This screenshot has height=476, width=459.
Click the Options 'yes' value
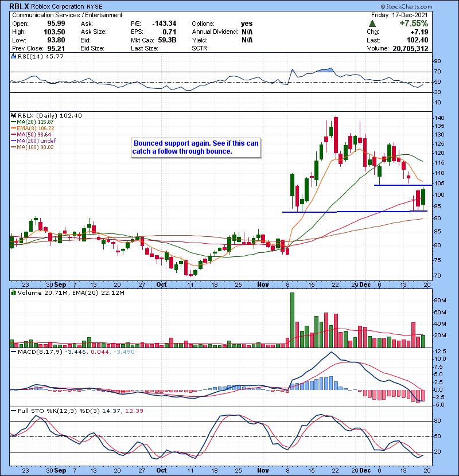[247, 24]
